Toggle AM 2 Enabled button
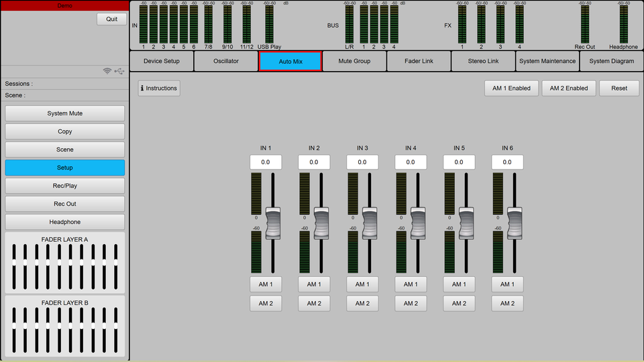The width and height of the screenshot is (644, 362). (568, 88)
